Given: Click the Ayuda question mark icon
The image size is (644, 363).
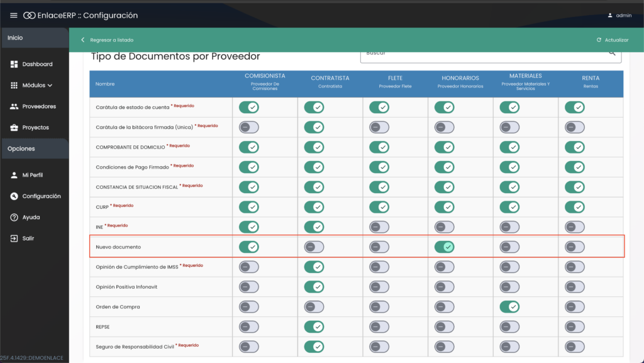Looking at the screenshot, I should (14, 217).
